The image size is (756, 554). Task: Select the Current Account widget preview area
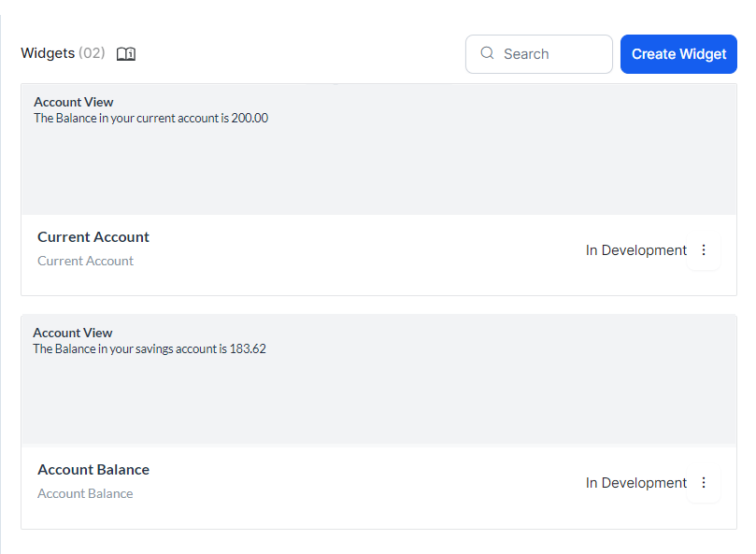pos(378,168)
